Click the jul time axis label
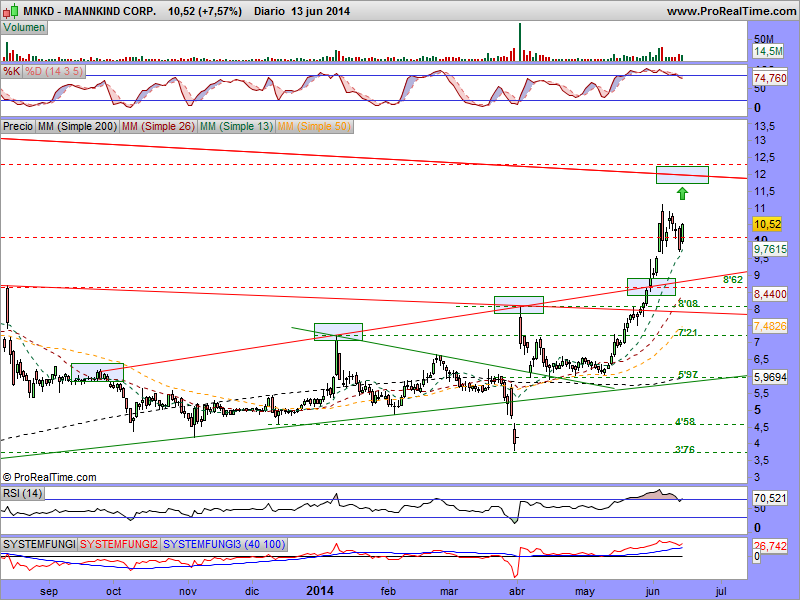 (721, 591)
